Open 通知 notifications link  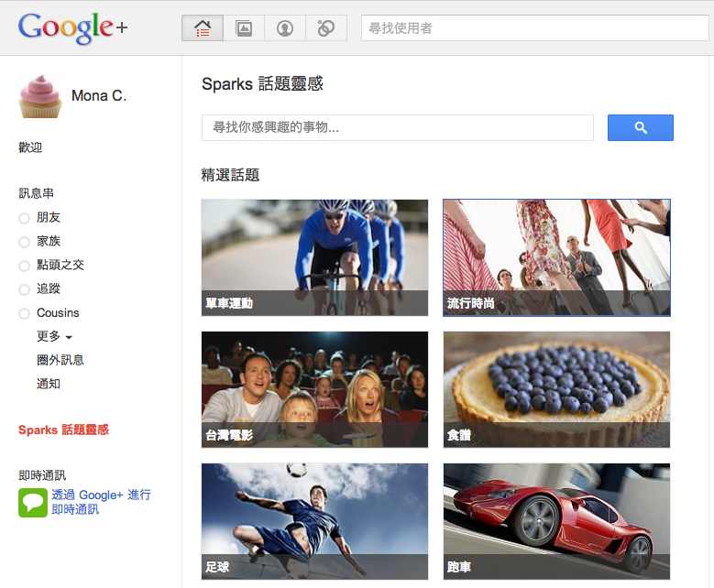pos(49,384)
